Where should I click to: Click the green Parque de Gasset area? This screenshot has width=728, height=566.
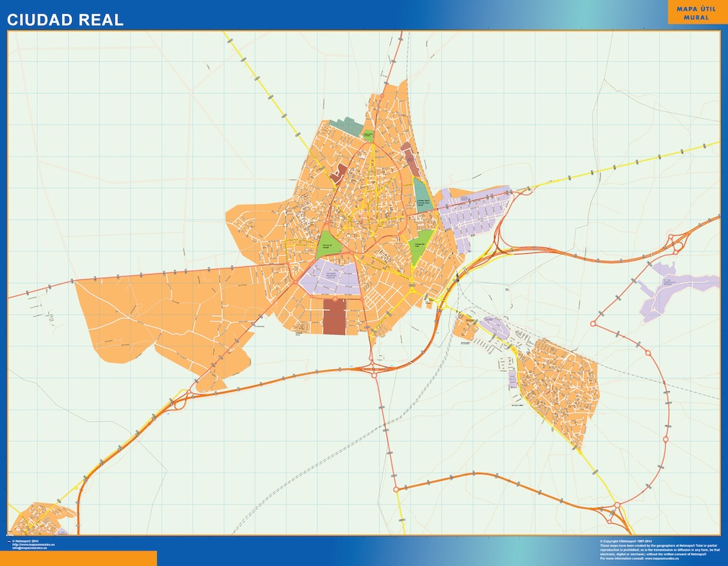pyautogui.click(x=329, y=245)
